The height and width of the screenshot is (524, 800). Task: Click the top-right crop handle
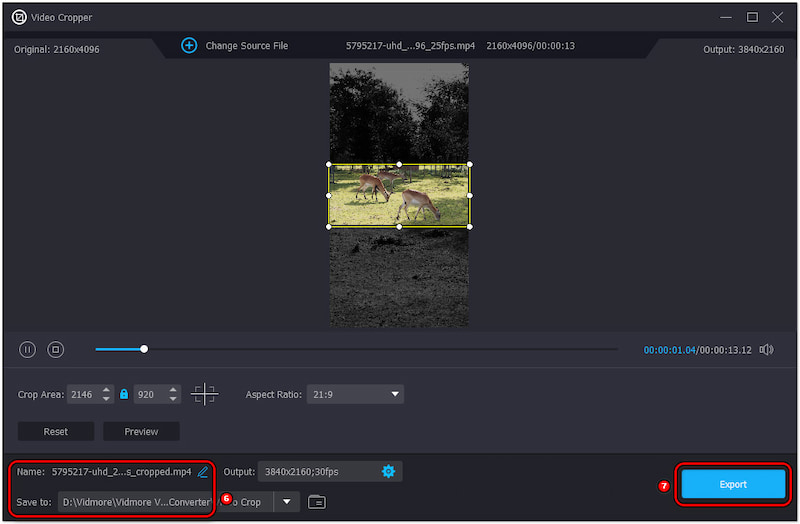tap(470, 164)
